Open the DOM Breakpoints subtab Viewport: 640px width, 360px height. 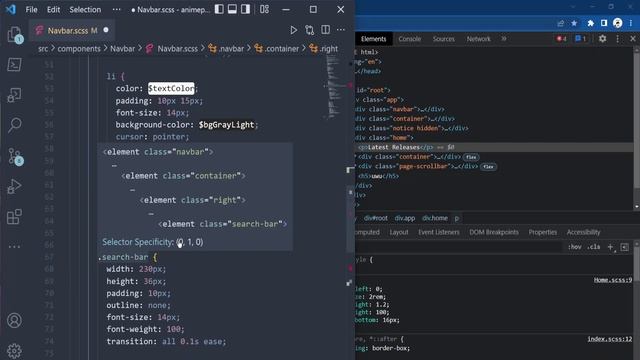(x=494, y=232)
